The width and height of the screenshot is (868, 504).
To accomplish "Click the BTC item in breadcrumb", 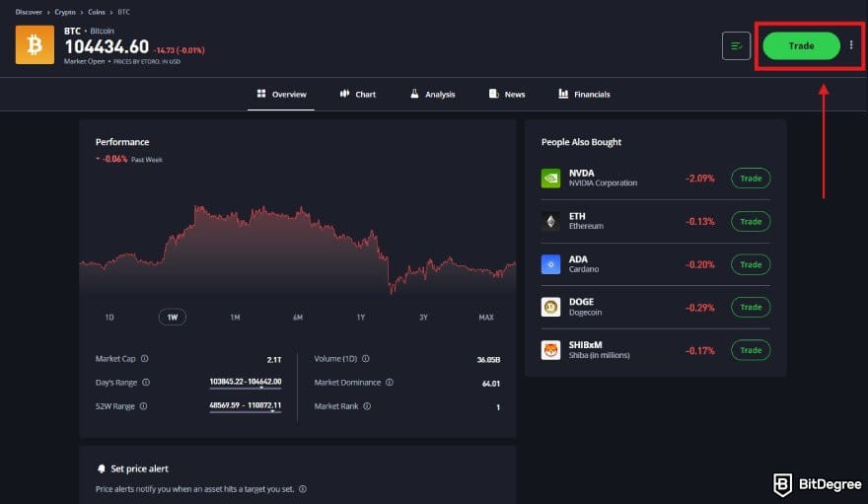I will [124, 12].
